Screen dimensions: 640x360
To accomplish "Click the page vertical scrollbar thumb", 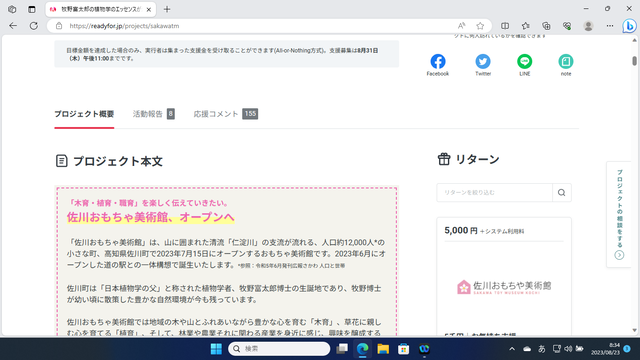I will pyautogui.click(x=634, y=60).
